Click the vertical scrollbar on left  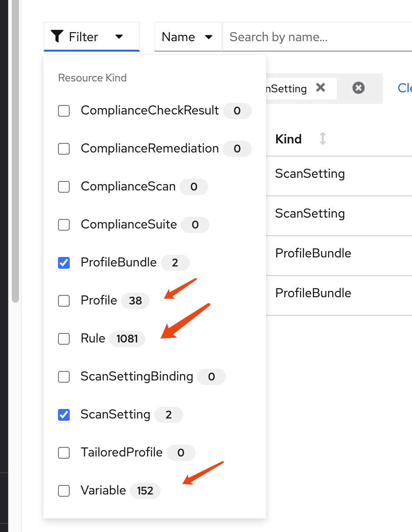click(x=15, y=149)
